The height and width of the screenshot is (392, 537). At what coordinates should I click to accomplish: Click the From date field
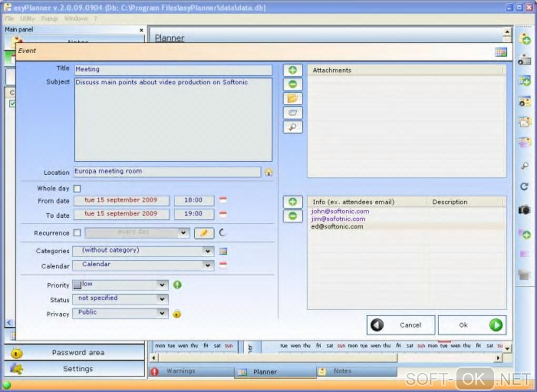[121, 200]
